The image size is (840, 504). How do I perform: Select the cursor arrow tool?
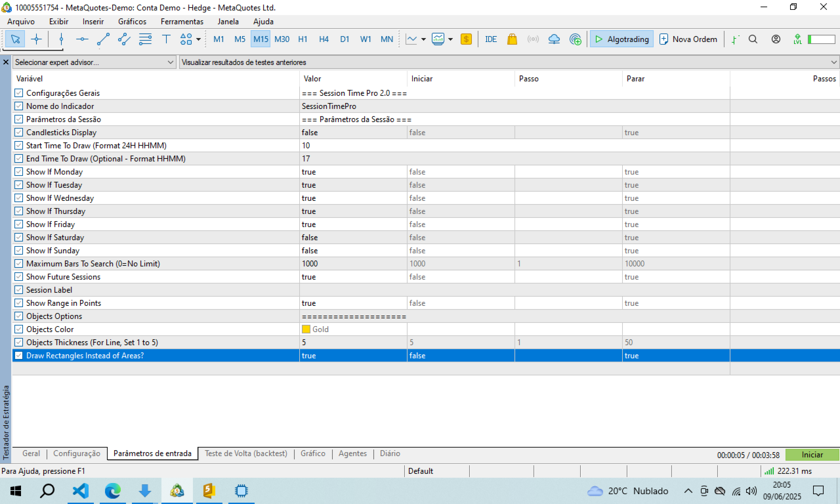[x=16, y=39]
